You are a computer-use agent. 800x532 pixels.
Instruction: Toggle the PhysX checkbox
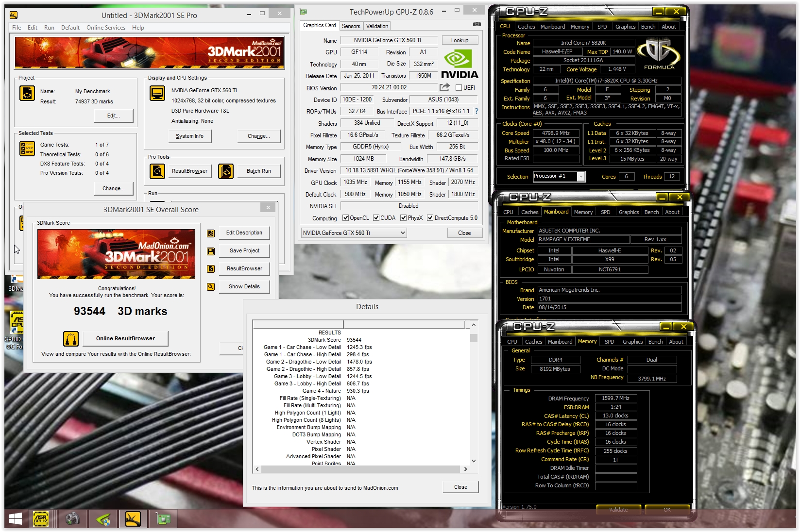click(403, 218)
